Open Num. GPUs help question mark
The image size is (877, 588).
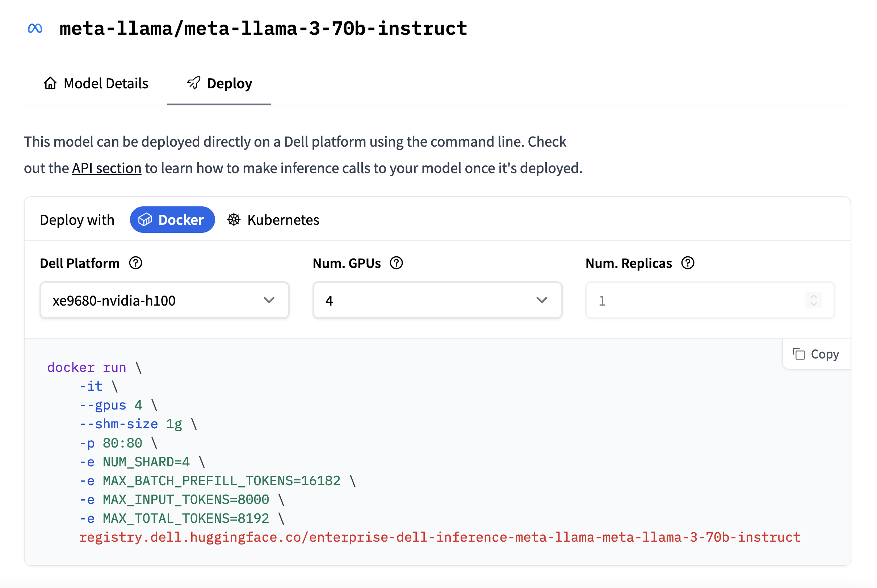point(396,263)
